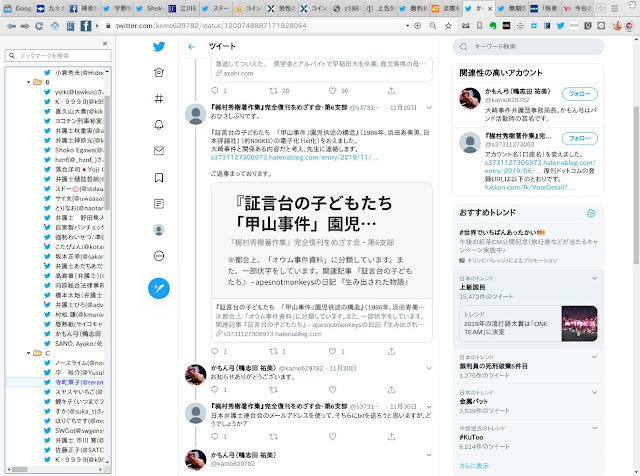This screenshot has height=476, width=640.
Task: Open the 証言台の子どもたち link preview card
Action: [322, 262]
